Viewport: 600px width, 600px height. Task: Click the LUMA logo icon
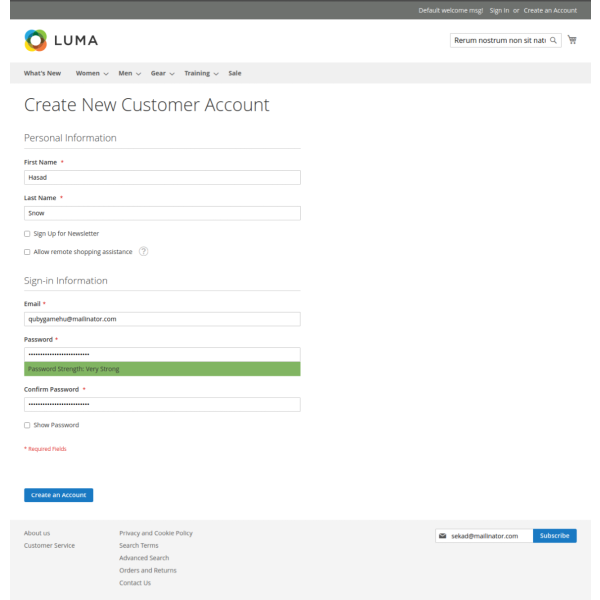[36, 40]
